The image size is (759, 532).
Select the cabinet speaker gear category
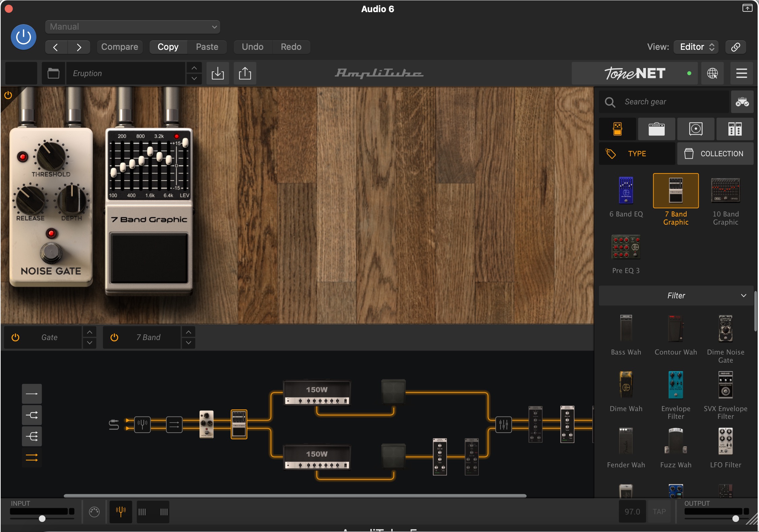pos(696,129)
